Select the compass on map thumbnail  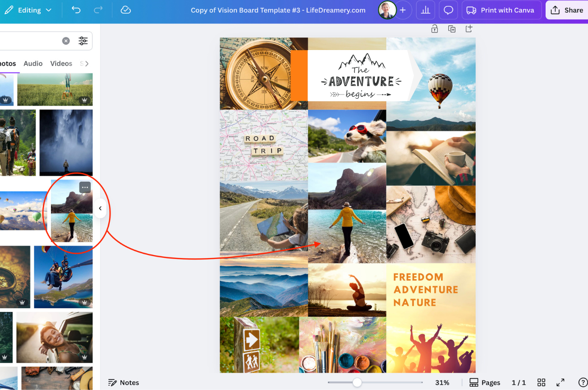[15, 277]
